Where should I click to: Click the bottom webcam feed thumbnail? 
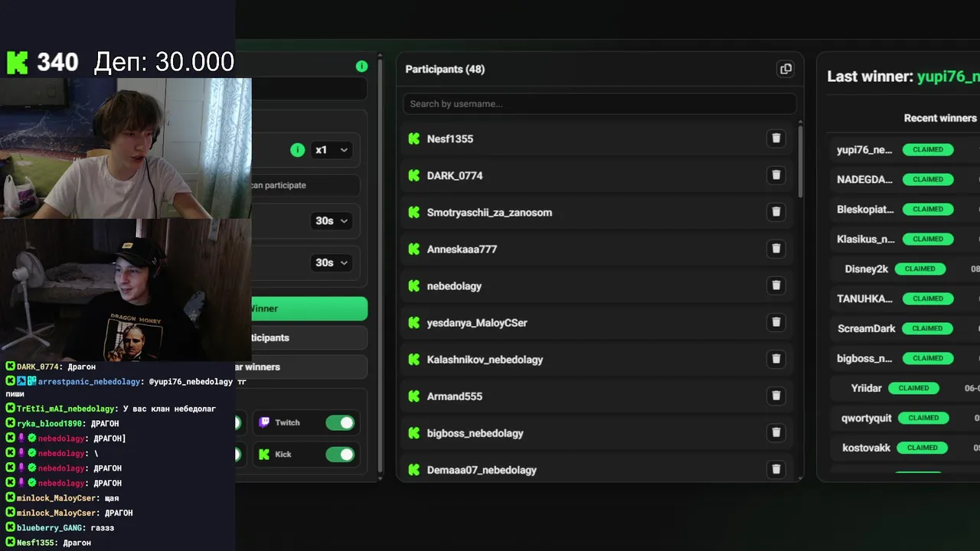coord(126,290)
